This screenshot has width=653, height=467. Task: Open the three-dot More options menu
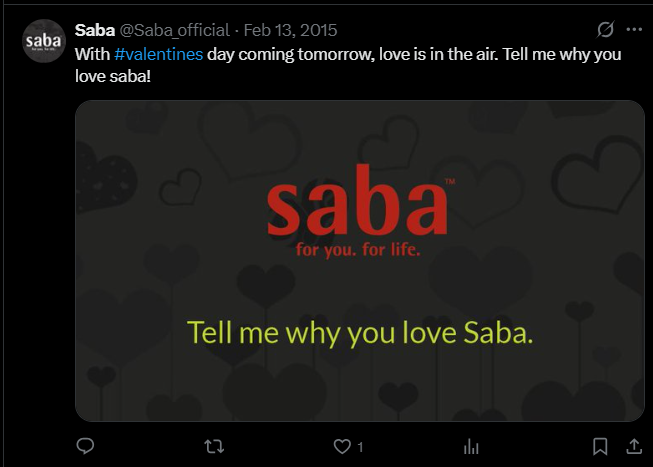[634, 29]
